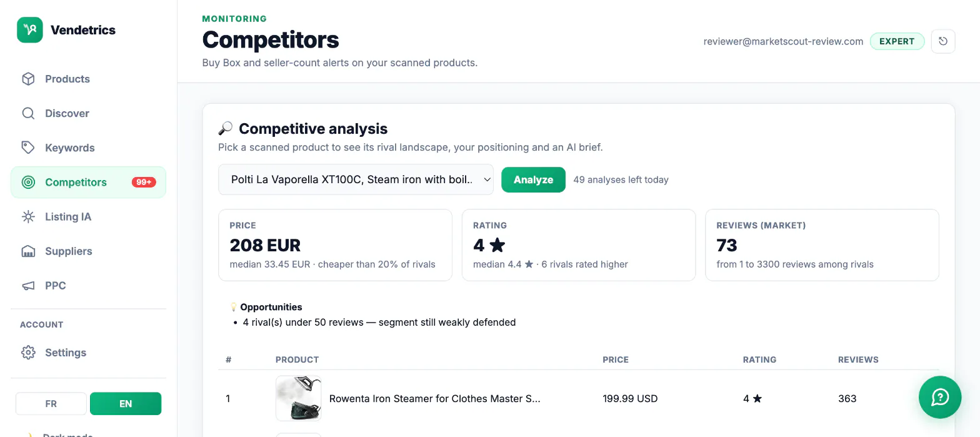
Task: Click the 49 analyses left today text
Action: click(x=621, y=179)
